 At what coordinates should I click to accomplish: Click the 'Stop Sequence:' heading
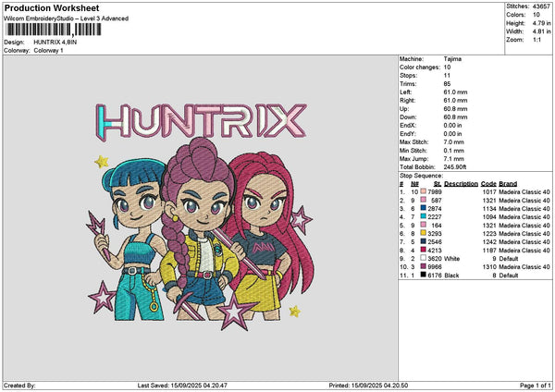[421, 176]
